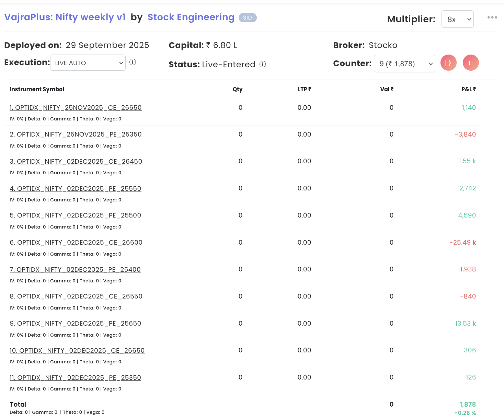Click the info icon next to Live-Entered status

[x=263, y=64]
